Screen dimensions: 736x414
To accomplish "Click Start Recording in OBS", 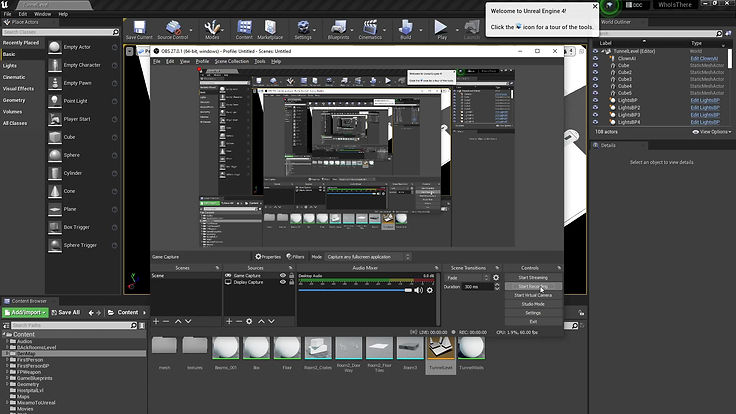I will [533, 286].
